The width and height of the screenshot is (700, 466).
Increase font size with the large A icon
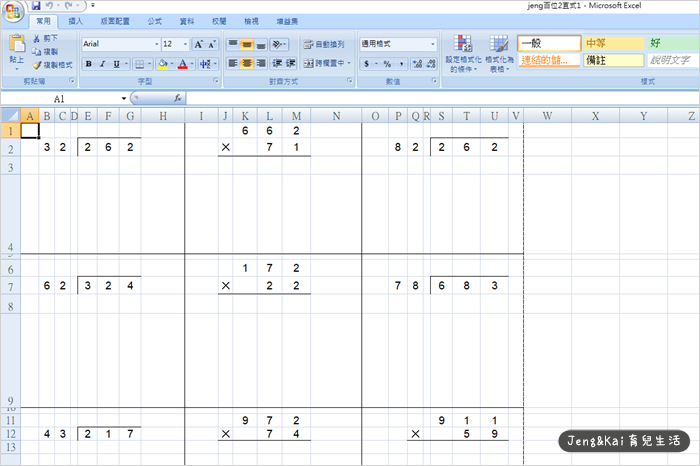tap(198, 44)
